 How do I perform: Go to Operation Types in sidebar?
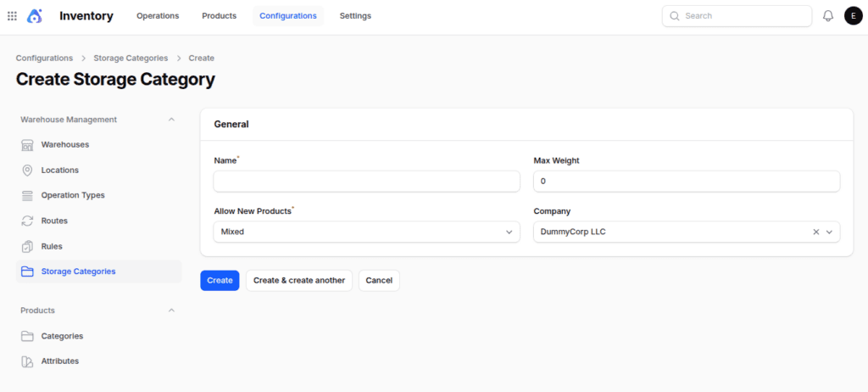[98, 195]
